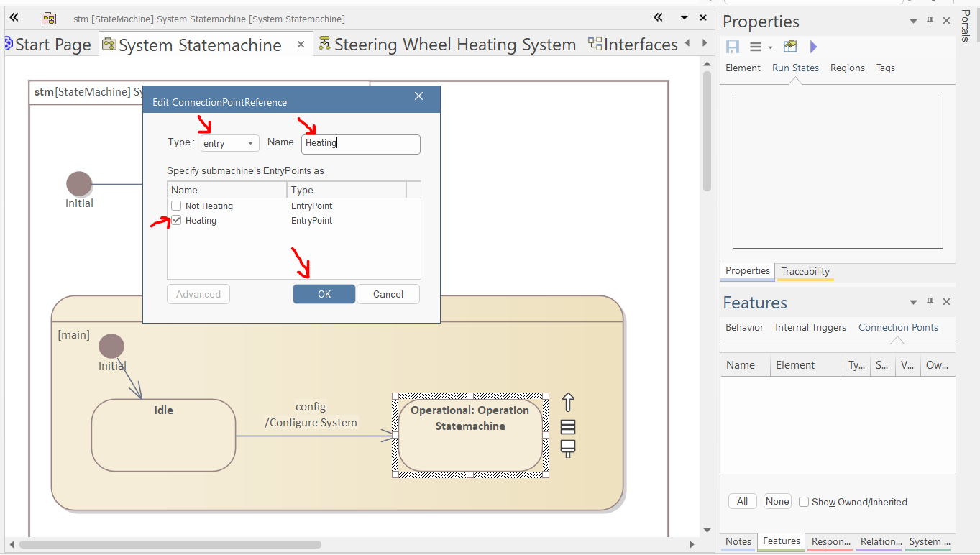Enable Show Owned/Inherited checkbox
The image size is (980, 555).
click(804, 502)
